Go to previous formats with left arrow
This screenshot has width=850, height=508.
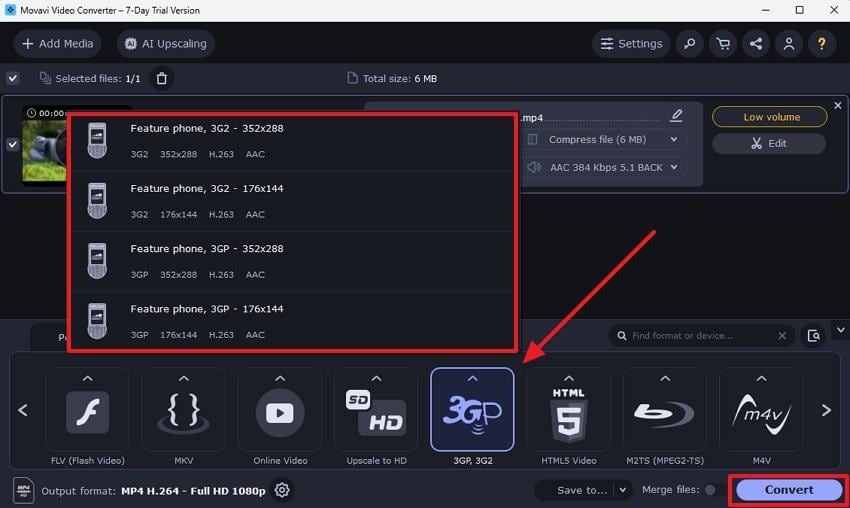23,410
